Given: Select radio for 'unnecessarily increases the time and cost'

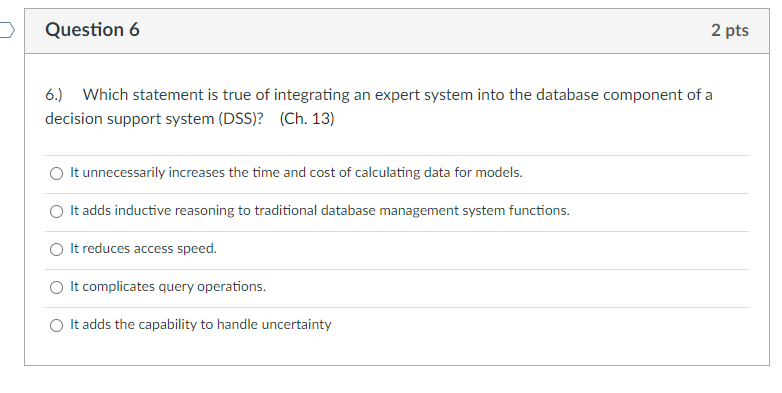Looking at the screenshot, I should pyautogui.click(x=56, y=173).
